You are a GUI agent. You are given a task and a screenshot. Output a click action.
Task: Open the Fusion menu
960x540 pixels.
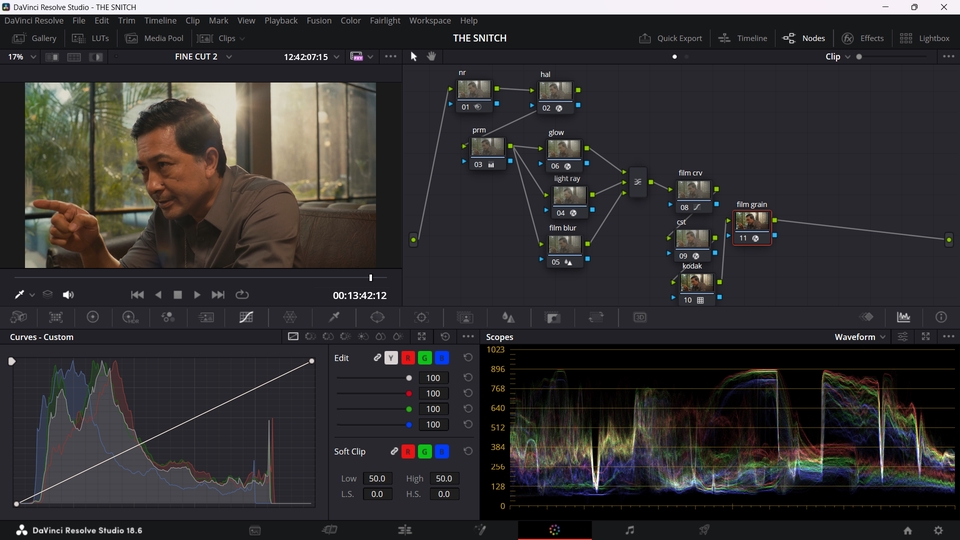319,20
